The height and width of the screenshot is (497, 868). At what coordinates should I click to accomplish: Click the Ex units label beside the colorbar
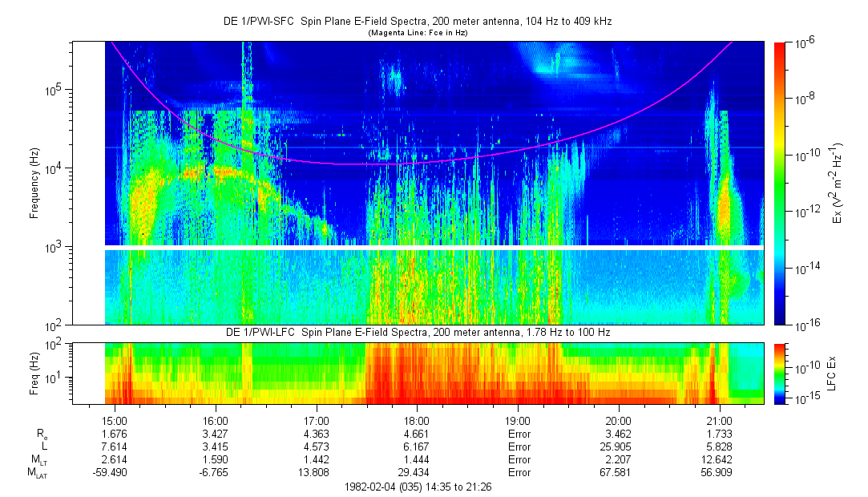pos(836,183)
